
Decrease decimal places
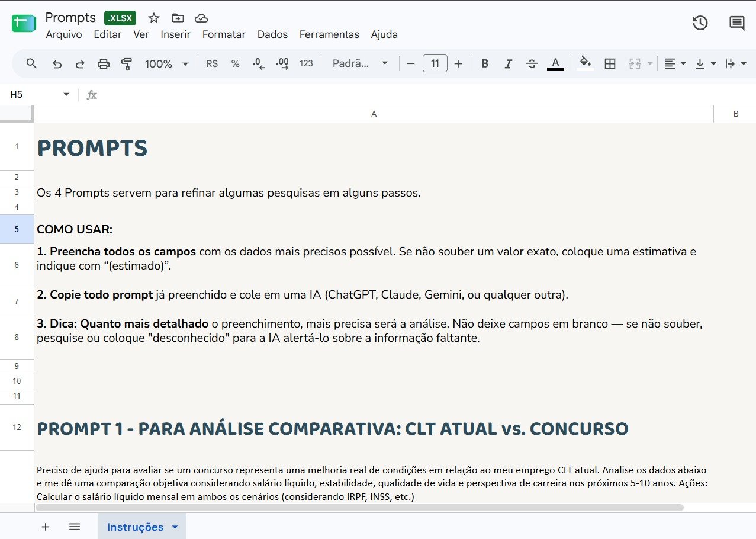(x=259, y=63)
